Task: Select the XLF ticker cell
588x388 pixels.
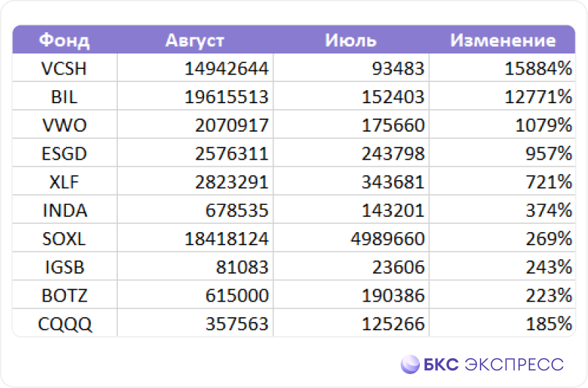Action: coord(64,182)
